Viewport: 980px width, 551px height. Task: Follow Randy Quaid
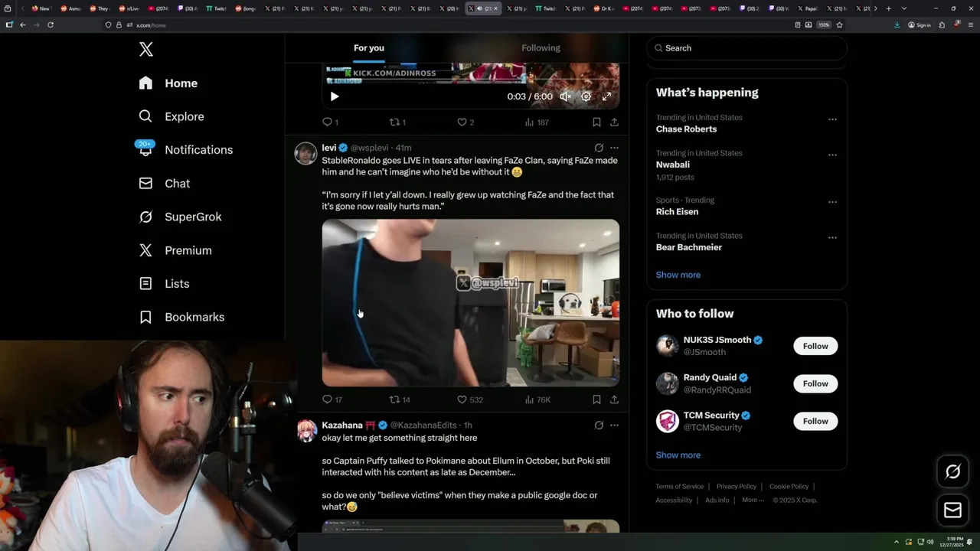pos(815,383)
